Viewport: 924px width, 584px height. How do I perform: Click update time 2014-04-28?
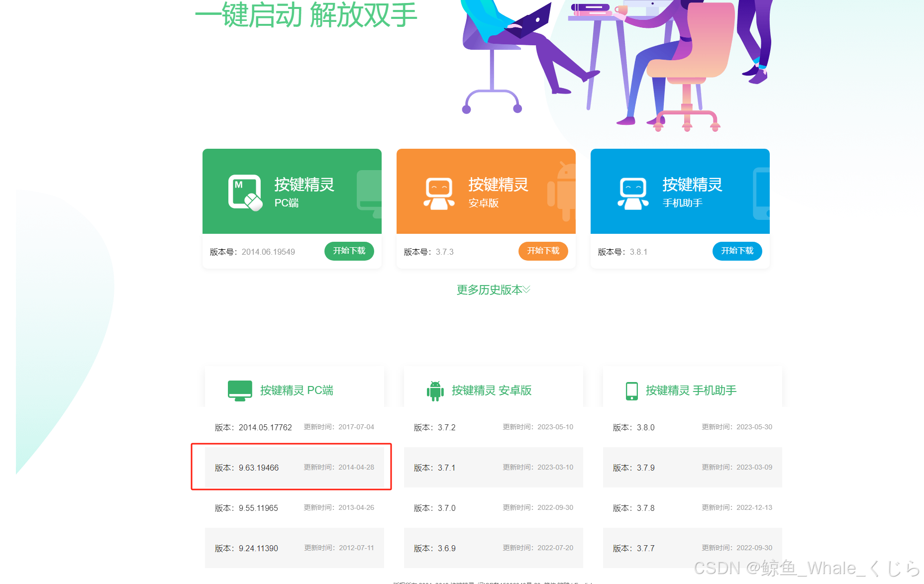pos(339,467)
